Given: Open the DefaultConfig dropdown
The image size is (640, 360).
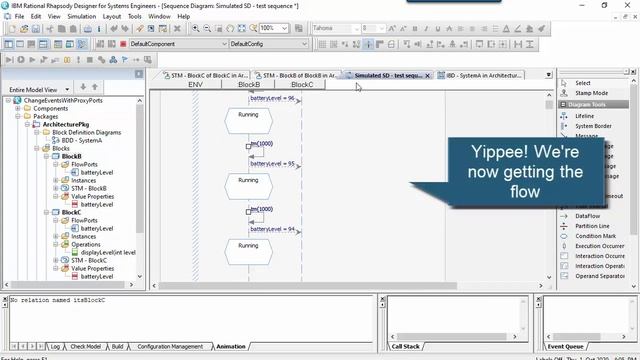Looking at the screenshot, I should point(304,44).
